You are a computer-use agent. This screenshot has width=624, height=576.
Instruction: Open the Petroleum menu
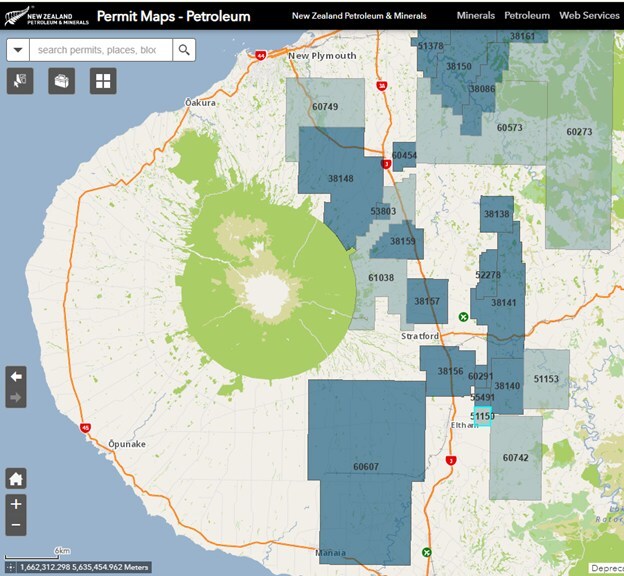[526, 16]
